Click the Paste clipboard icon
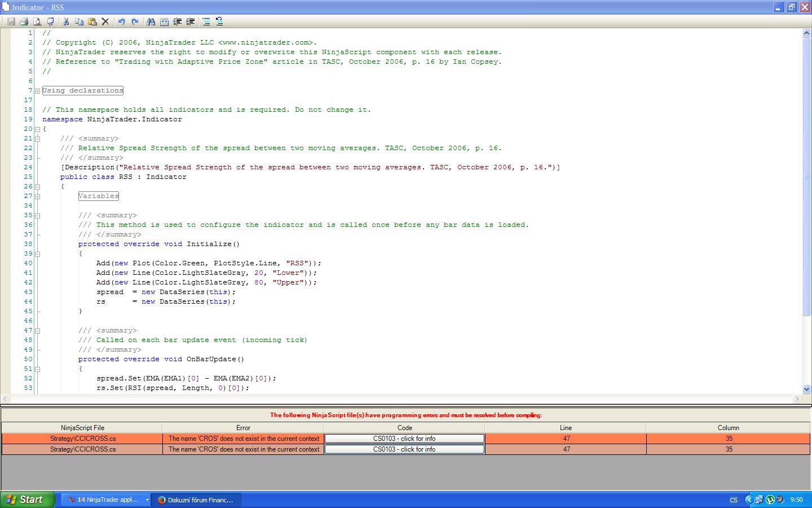 (x=92, y=21)
